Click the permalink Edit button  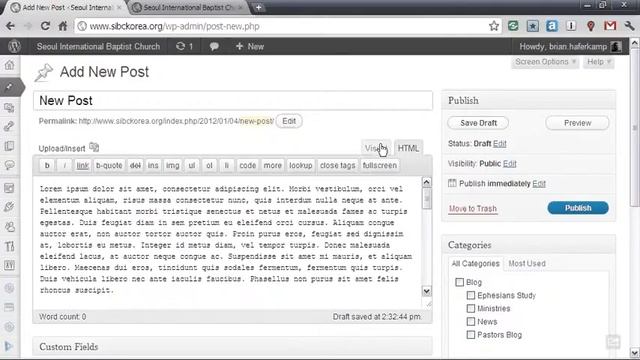pos(289,121)
